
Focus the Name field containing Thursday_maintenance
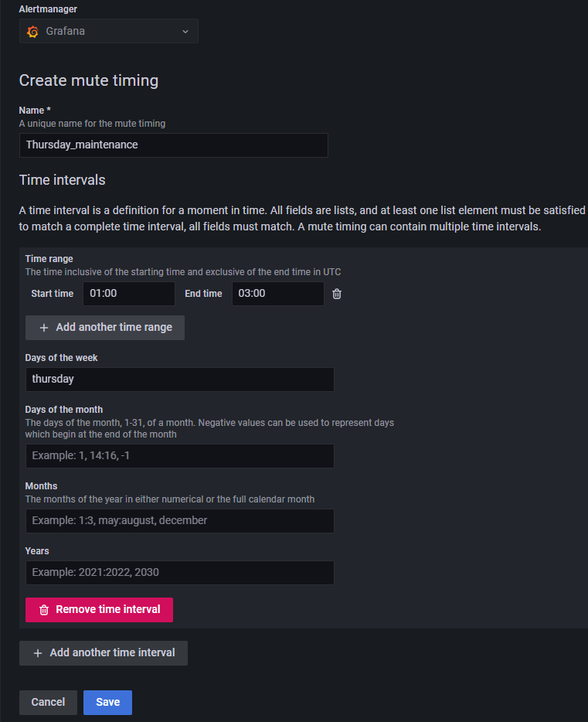click(173, 145)
